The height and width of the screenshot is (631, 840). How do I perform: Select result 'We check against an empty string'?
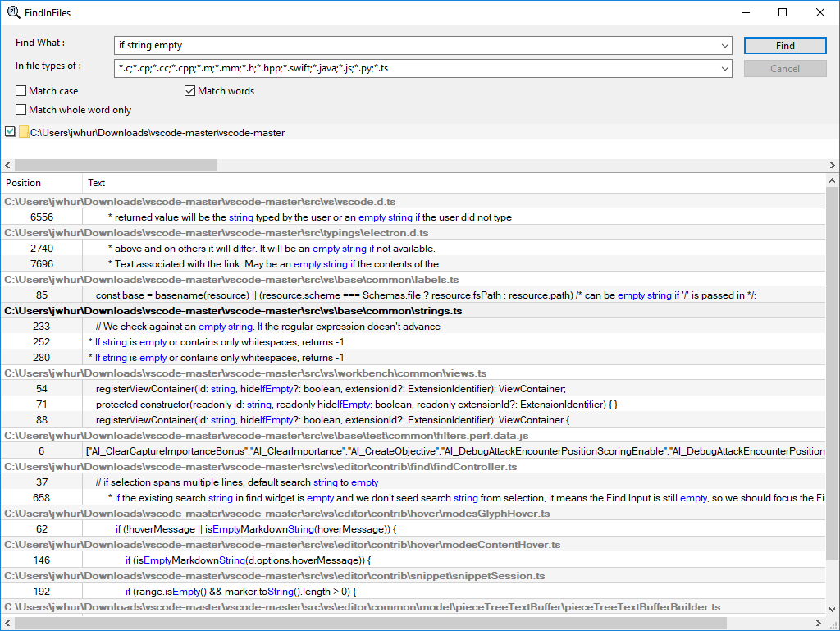pos(413,327)
